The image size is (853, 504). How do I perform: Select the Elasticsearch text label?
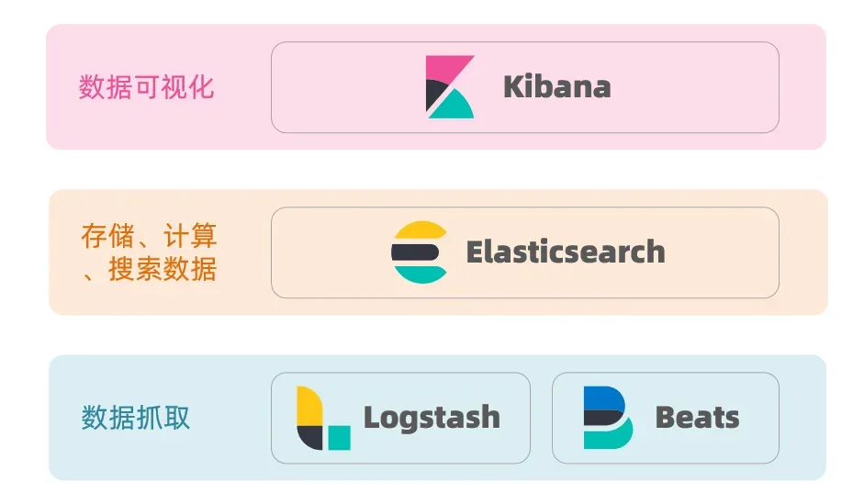[x=565, y=252]
